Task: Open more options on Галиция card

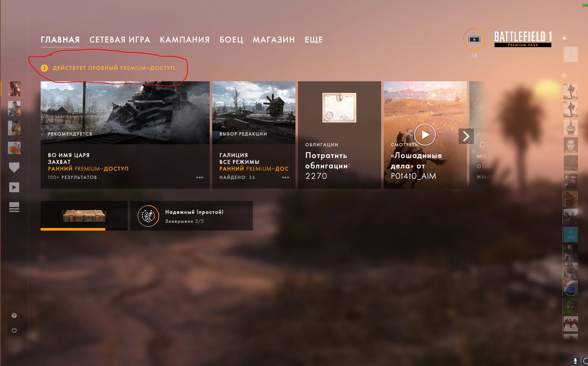Action: [285, 177]
